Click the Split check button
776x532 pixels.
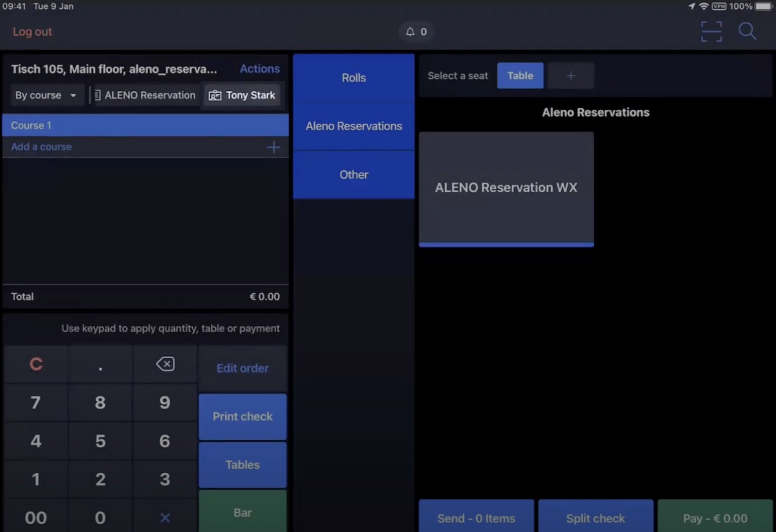pos(595,518)
